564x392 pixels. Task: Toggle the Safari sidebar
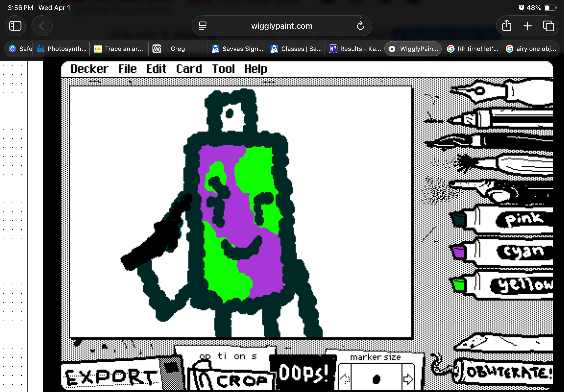click(x=15, y=26)
